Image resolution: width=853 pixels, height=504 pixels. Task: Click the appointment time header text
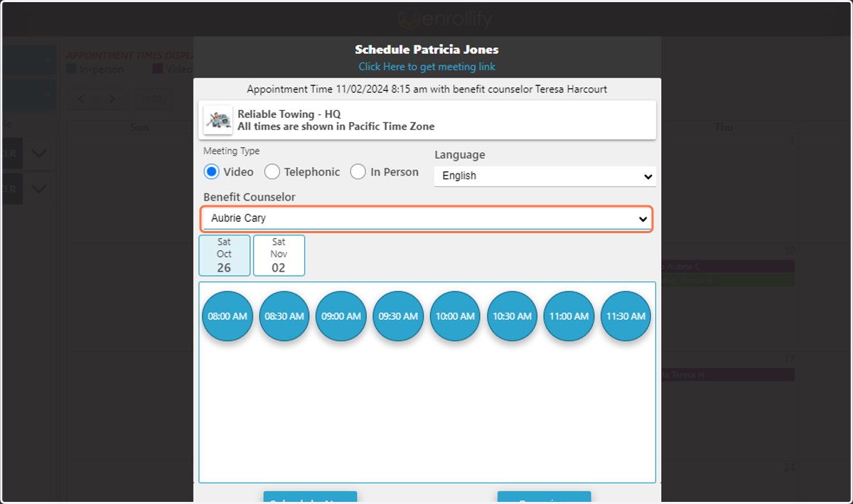tap(426, 90)
